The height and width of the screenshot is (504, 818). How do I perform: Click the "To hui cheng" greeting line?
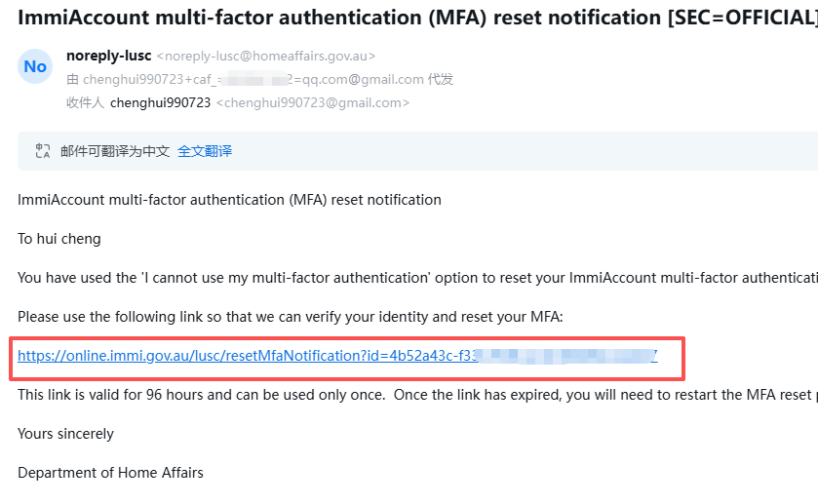click(x=59, y=239)
